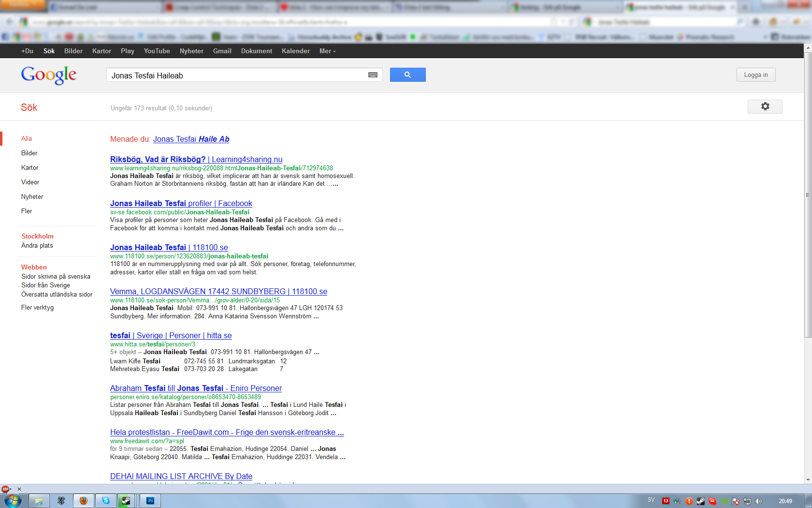Viewport: 812px width, 508px height.
Task: Open Gmail in the top bar
Action: [x=222, y=51]
